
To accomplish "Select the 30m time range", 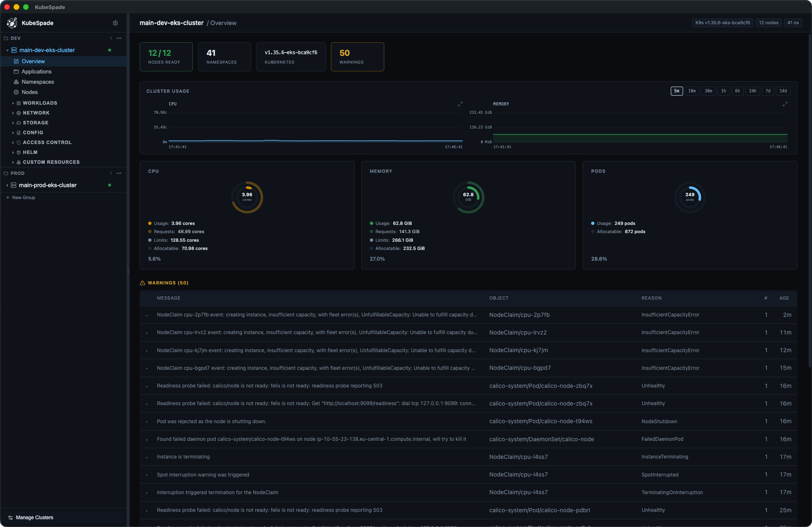I will (709, 91).
